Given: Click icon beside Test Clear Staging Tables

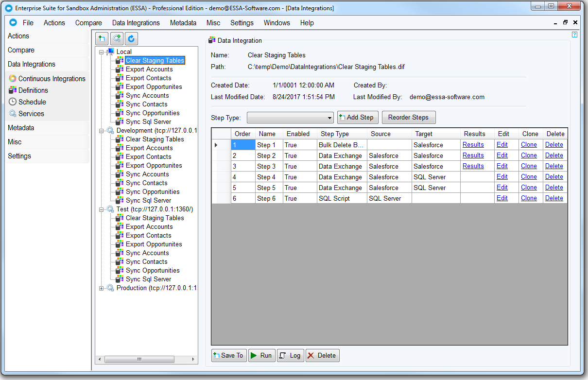Looking at the screenshot, I should [120, 218].
